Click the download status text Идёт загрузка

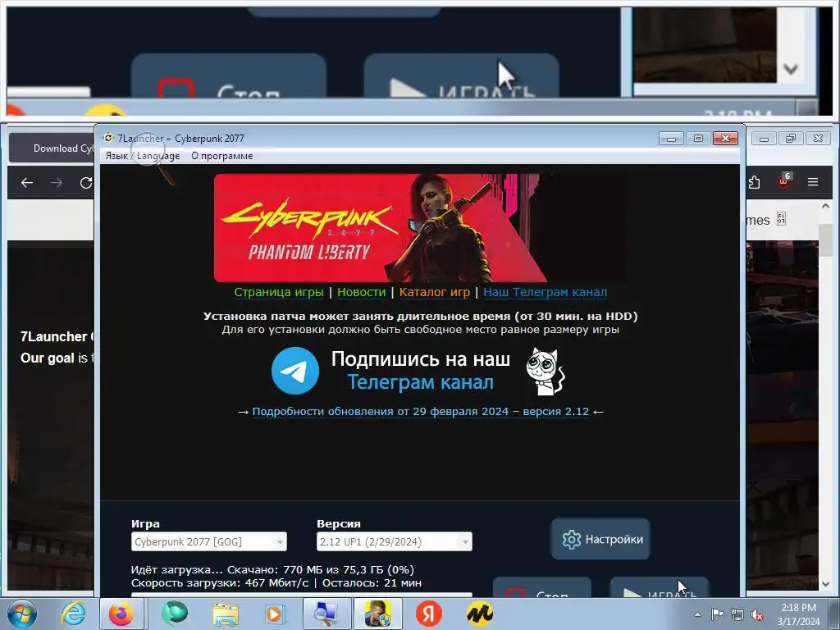272,569
